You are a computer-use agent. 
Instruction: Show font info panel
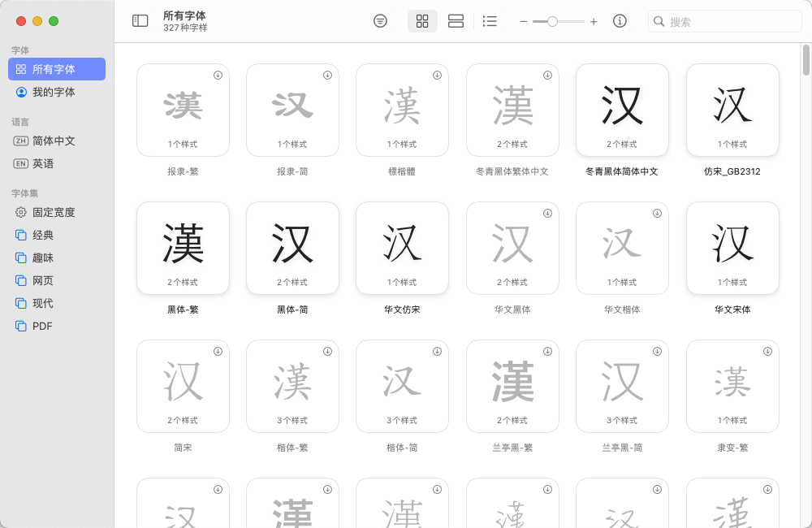(620, 21)
